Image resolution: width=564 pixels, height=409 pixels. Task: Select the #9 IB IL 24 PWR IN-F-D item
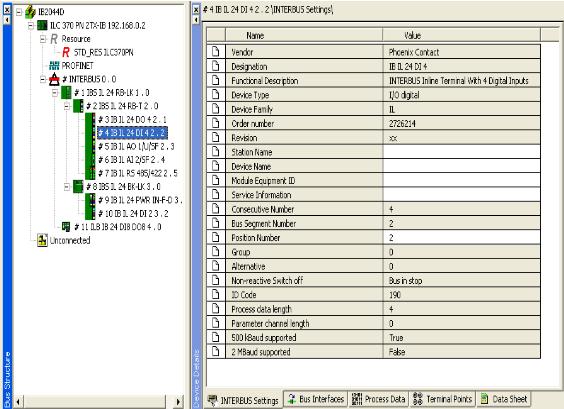(140, 200)
